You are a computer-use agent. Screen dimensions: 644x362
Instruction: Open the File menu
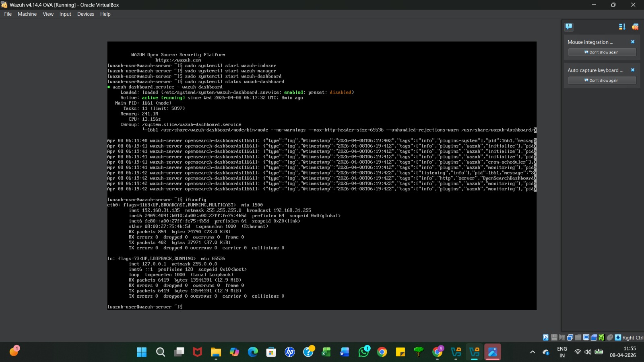click(x=8, y=14)
